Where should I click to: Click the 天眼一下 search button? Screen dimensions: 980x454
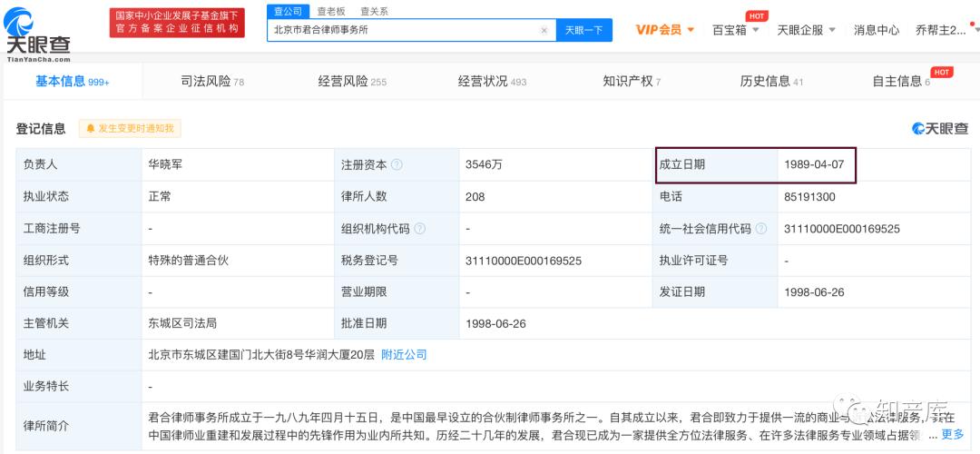[583, 30]
